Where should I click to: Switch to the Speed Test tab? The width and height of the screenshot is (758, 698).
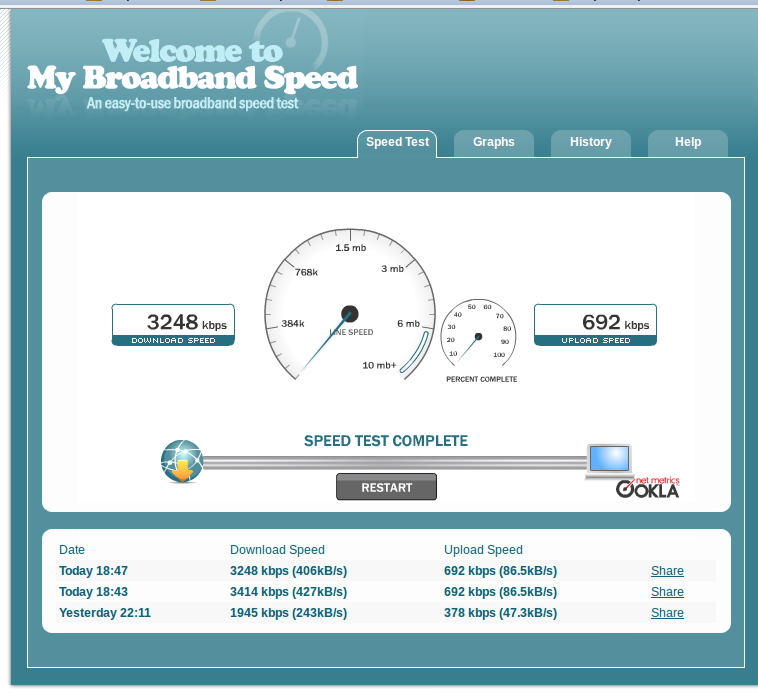[x=397, y=144]
